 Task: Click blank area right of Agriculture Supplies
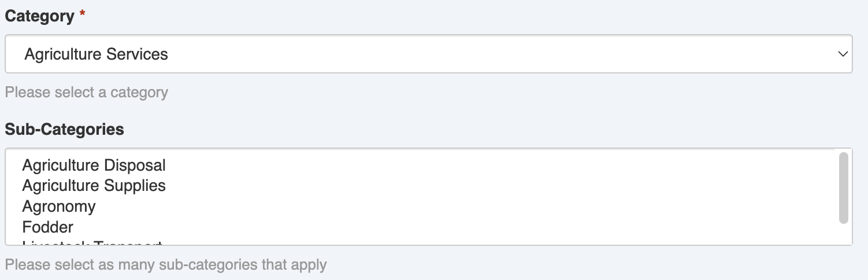(x=462, y=186)
